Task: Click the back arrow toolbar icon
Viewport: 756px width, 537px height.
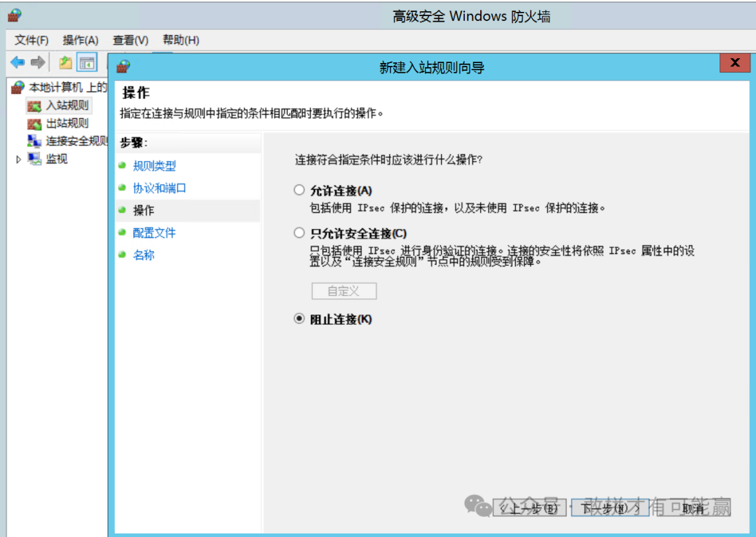Action: click(x=17, y=62)
